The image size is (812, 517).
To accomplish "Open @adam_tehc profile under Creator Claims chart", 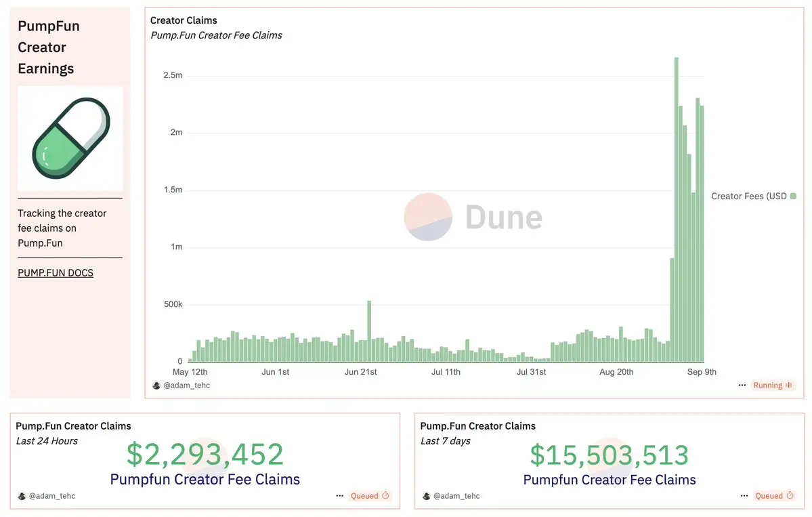I will coord(186,386).
